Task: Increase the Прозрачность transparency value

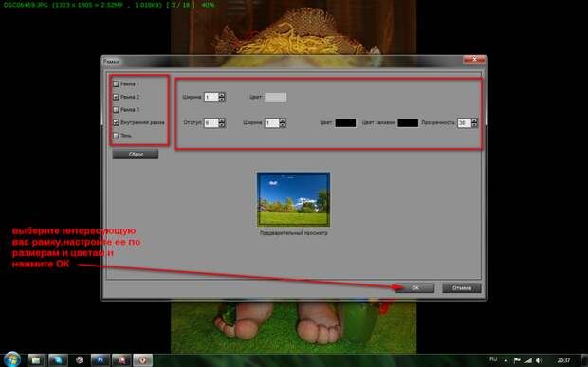Action: [475, 120]
